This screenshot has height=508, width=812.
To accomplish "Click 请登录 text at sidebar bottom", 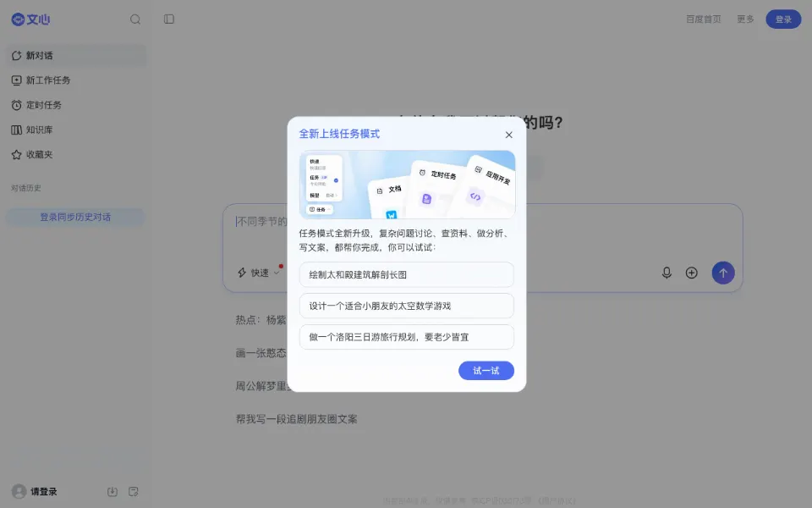I will (x=43, y=491).
